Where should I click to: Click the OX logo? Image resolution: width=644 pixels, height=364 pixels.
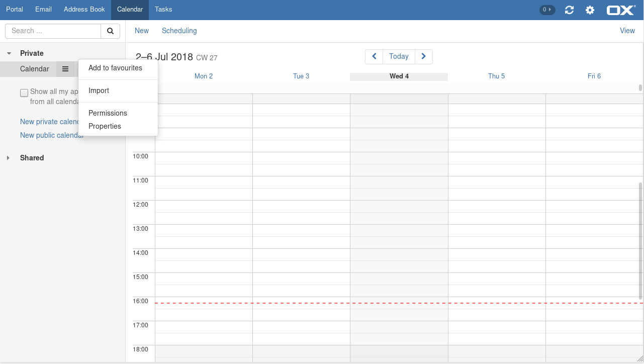(621, 10)
